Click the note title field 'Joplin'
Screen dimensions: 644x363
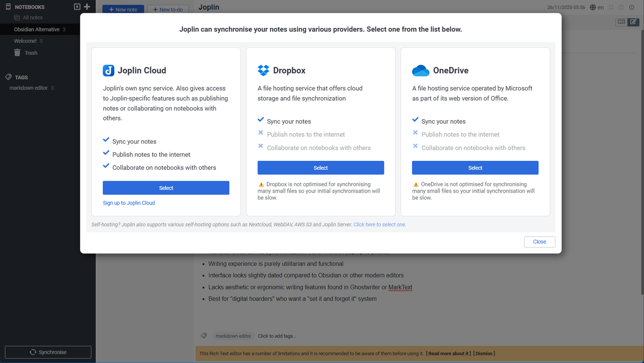(209, 7)
